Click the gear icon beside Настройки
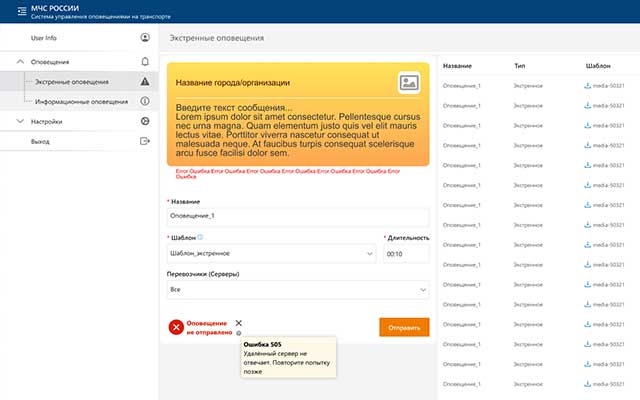The image size is (640, 400). point(145,122)
